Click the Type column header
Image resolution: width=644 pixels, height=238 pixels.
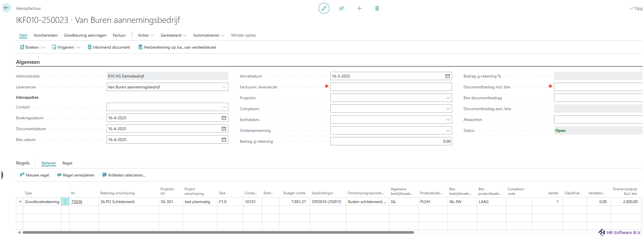[x=28, y=193]
